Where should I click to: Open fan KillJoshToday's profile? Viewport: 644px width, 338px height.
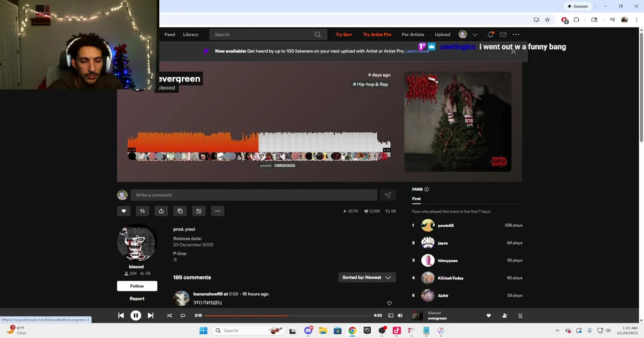450,278
